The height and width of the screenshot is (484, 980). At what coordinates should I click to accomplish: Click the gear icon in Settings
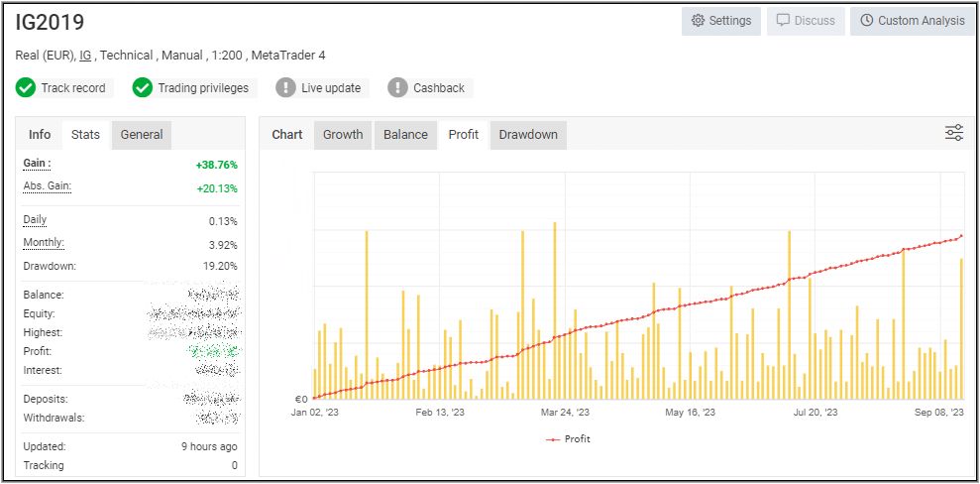698,21
